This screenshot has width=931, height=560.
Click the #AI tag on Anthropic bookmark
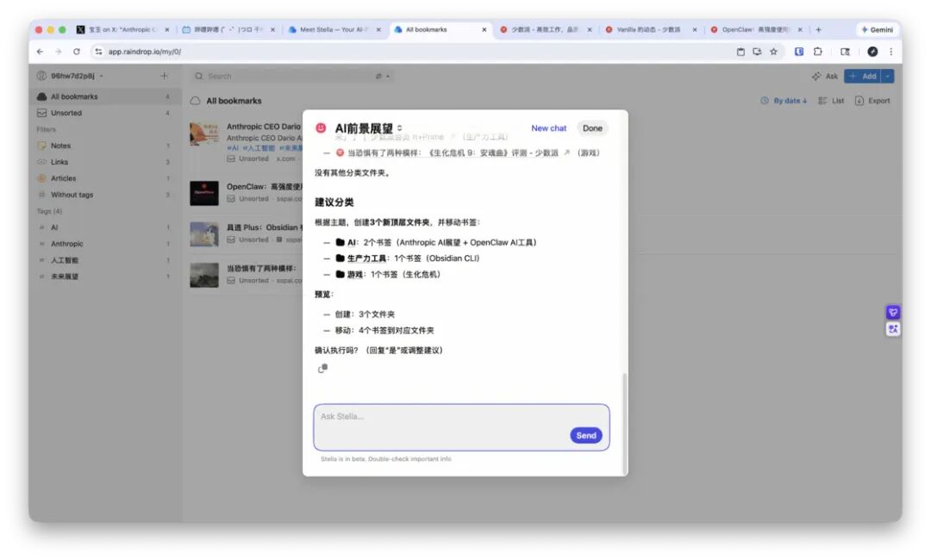point(233,148)
